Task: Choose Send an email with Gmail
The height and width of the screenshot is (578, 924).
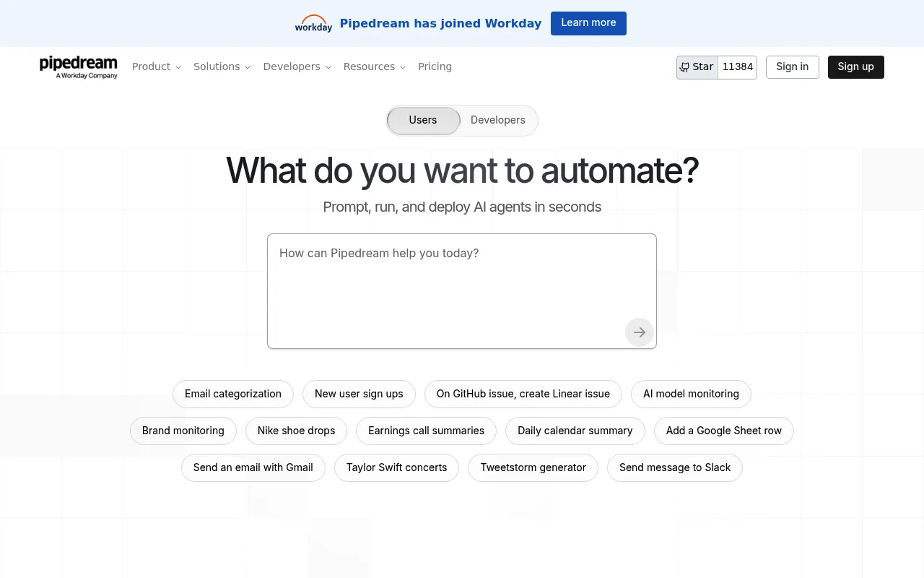Action: click(x=253, y=468)
